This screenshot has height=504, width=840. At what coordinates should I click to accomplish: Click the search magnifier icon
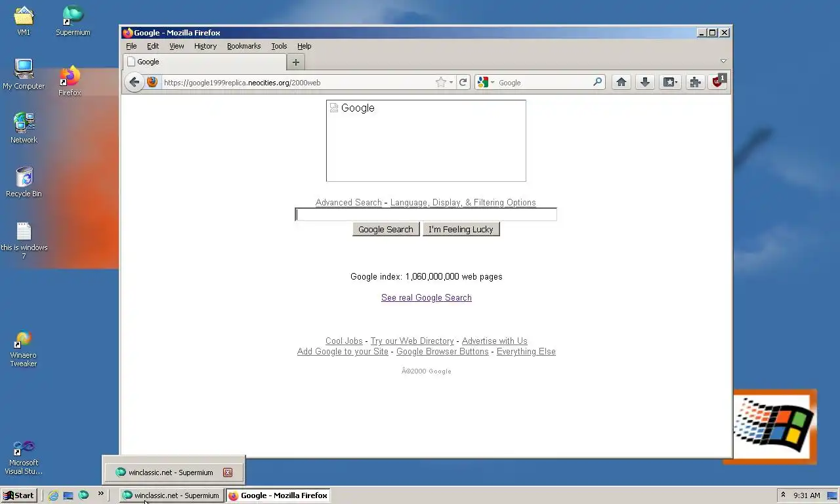click(x=597, y=82)
